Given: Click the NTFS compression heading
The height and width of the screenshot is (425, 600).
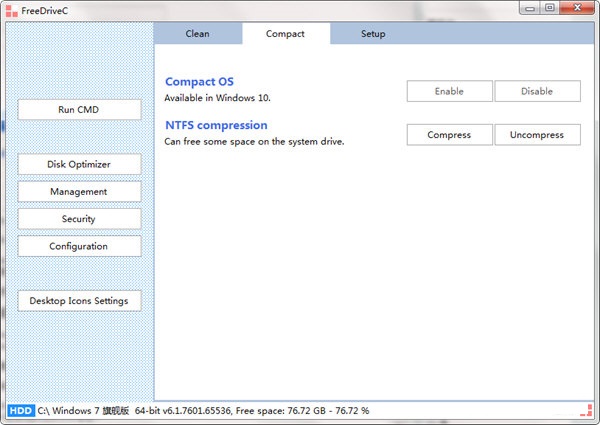Looking at the screenshot, I should 216,125.
